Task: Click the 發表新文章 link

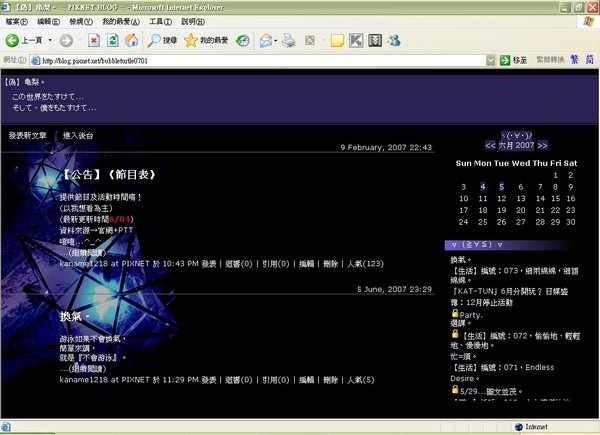Action: pos(28,135)
